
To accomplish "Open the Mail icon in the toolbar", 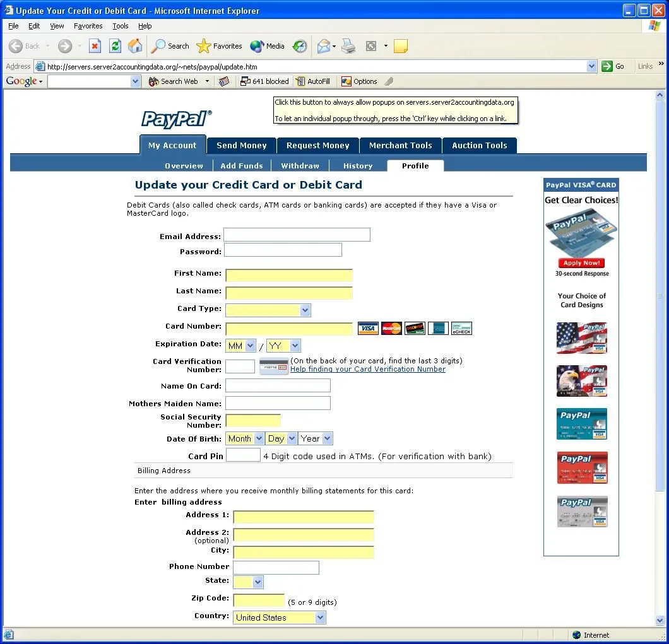I will 324,46.
